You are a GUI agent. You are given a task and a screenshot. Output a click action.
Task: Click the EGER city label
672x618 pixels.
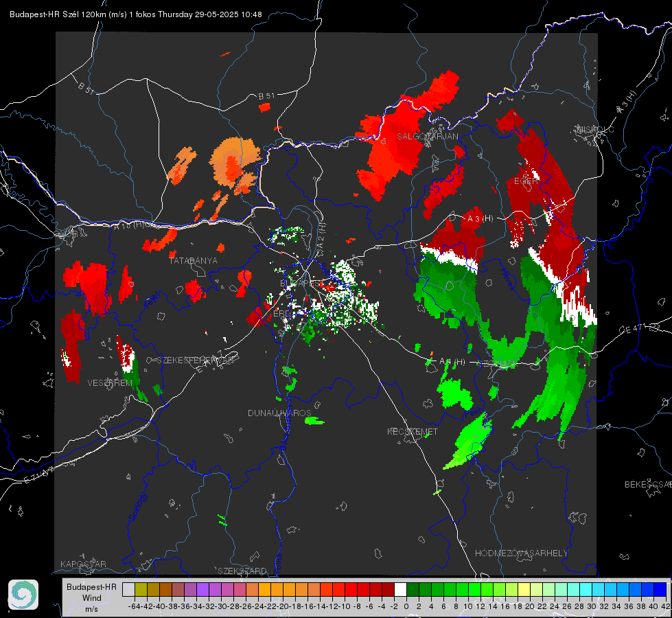526,181
